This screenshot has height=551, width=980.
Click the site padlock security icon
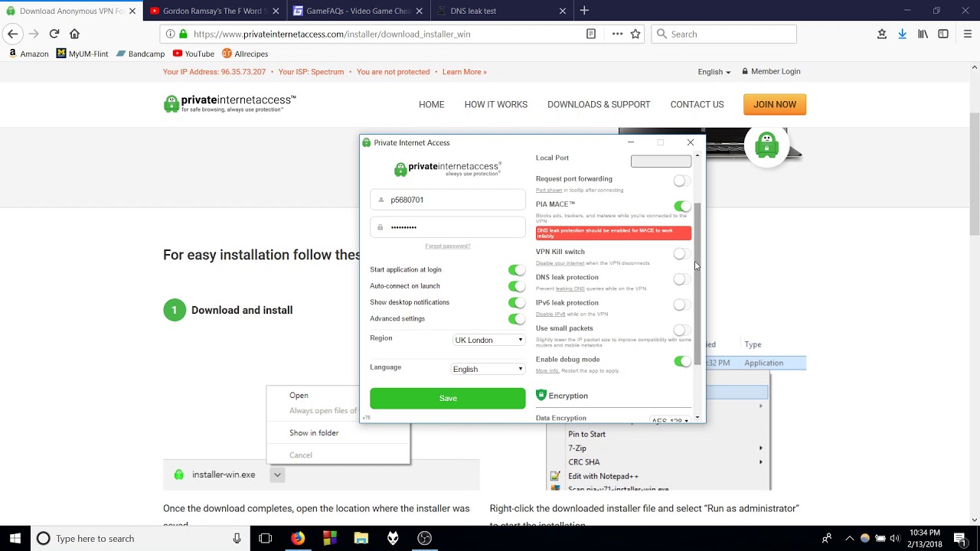(182, 34)
